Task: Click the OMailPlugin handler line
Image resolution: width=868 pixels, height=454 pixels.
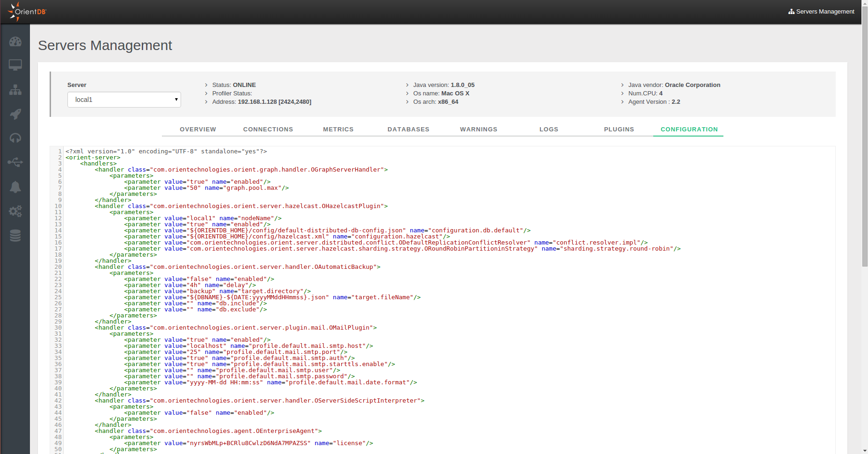Action: [x=236, y=328]
